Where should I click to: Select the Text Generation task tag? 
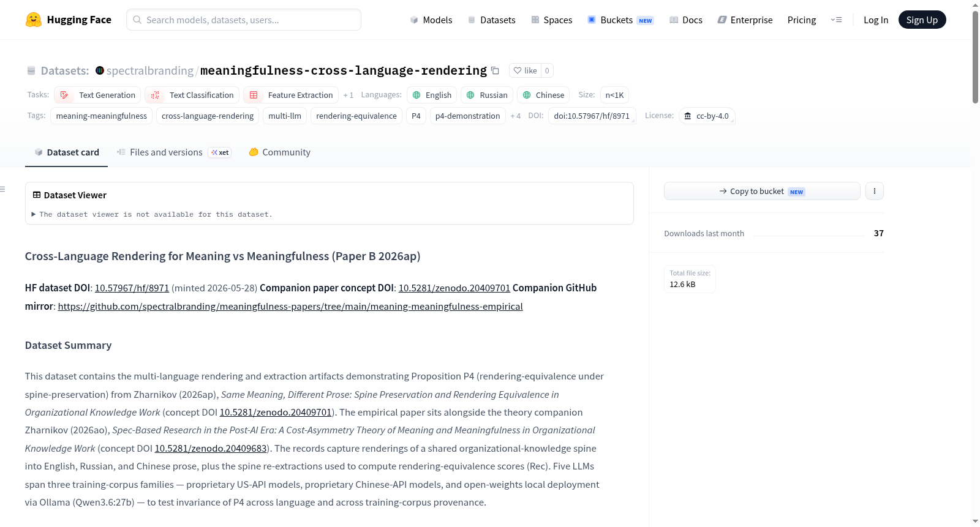point(97,95)
